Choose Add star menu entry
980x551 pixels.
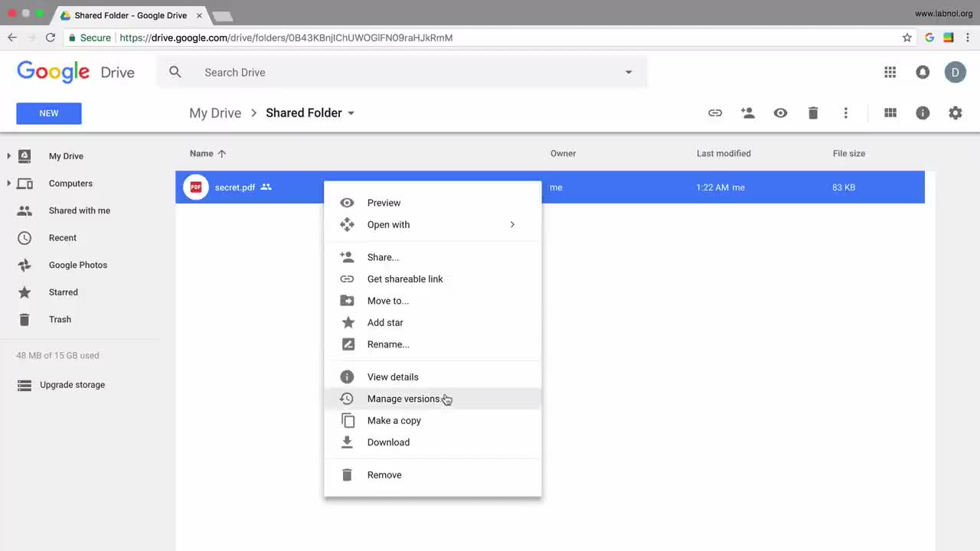pyautogui.click(x=433, y=322)
